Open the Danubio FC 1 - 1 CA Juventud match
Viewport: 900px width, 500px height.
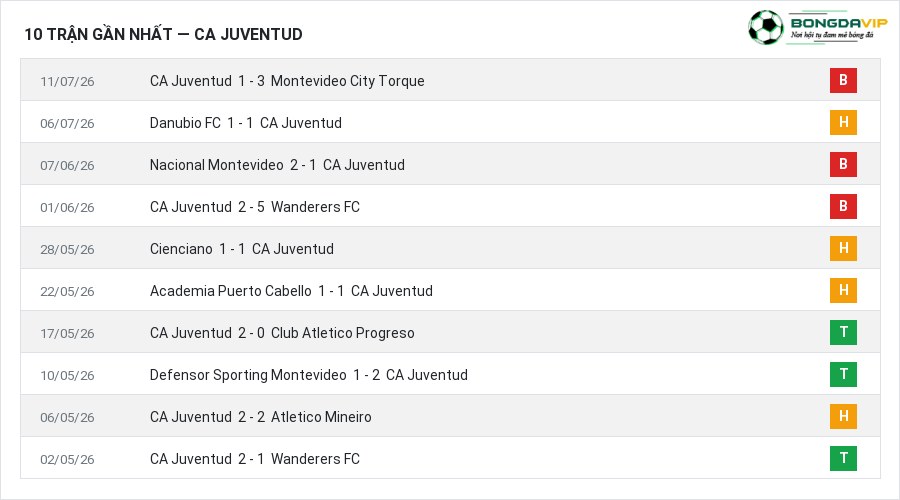coord(246,123)
